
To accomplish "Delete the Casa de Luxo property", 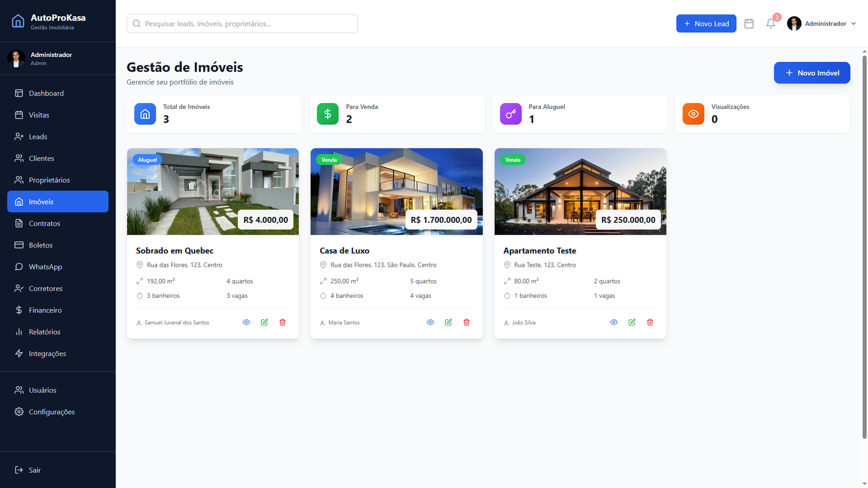I will pos(466,322).
